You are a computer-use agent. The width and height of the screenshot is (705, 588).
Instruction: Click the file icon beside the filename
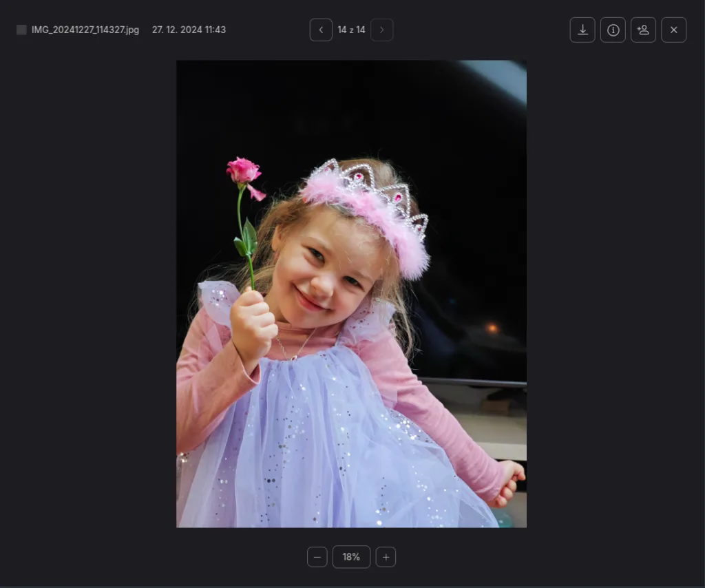click(x=21, y=30)
